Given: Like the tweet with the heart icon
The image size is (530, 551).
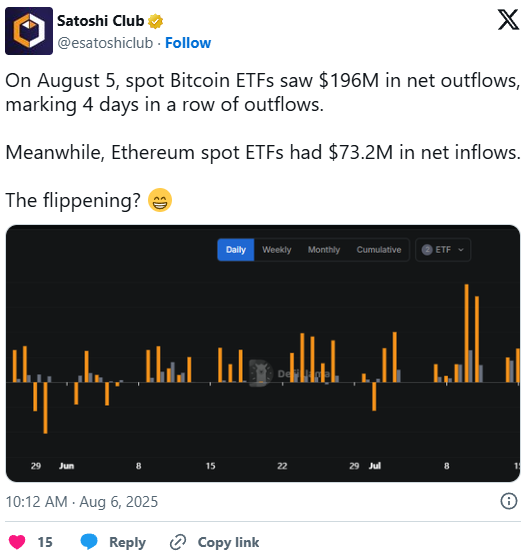Looking at the screenshot, I should (17, 542).
